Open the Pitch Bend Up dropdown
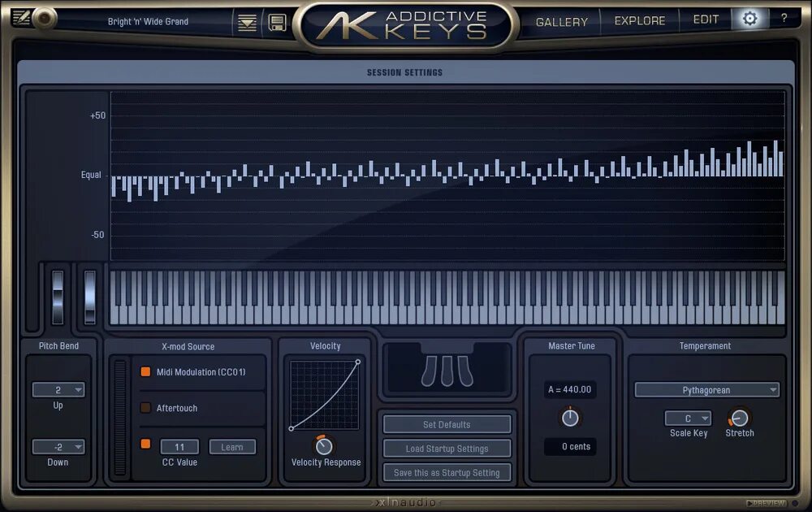The height and width of the screenshot is (512, 812). click(x=58, y=390)
